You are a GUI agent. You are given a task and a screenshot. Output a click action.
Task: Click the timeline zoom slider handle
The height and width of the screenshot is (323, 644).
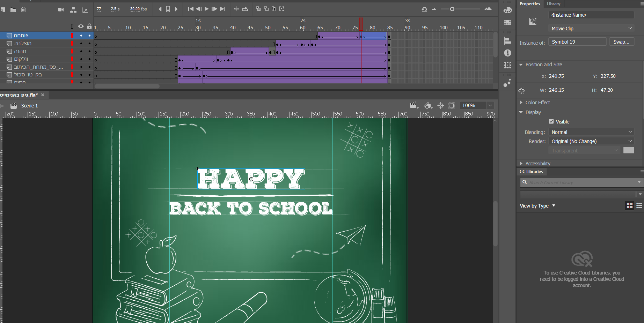(x=452, y=9)
